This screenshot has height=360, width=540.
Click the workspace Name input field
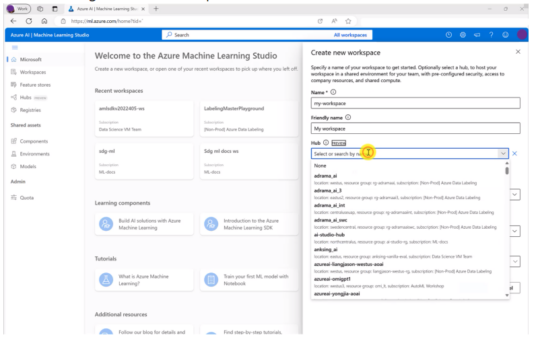click(x=415, y=103)
